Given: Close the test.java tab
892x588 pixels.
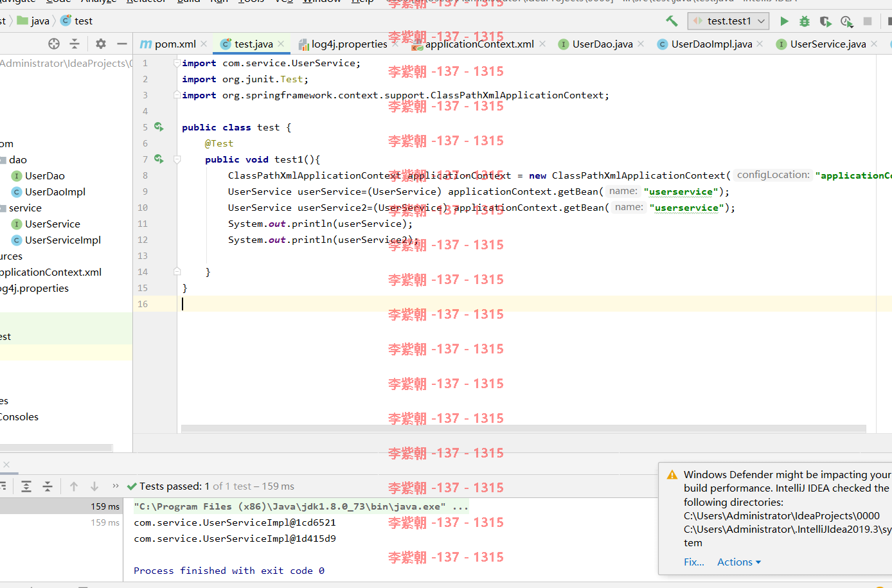Looking at the screenshot, I should 281,44.
